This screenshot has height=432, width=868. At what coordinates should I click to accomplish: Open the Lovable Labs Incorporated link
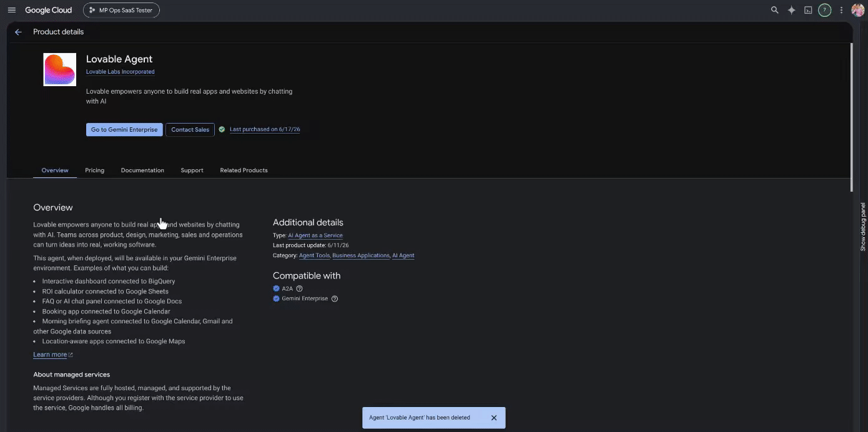[120, 72]
